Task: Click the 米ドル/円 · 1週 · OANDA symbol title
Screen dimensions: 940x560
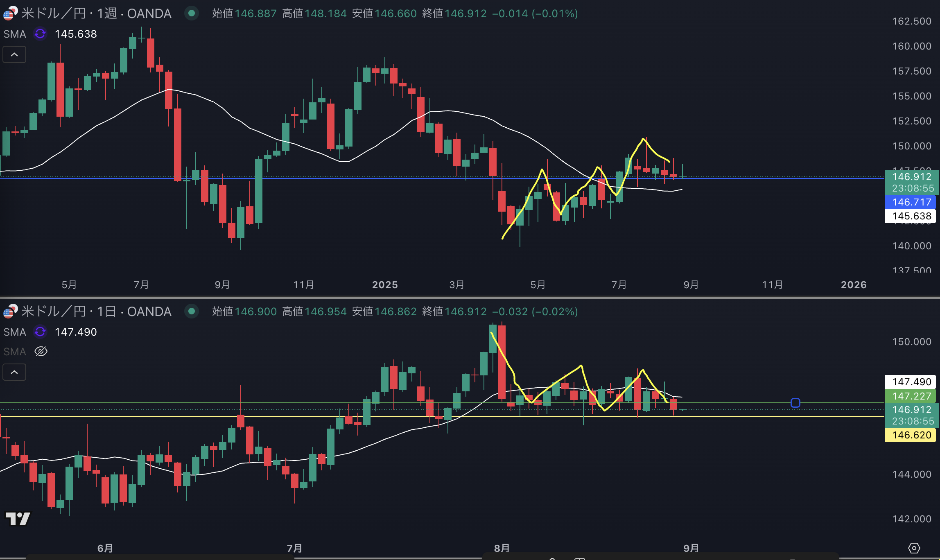Action: coord(96,13)
